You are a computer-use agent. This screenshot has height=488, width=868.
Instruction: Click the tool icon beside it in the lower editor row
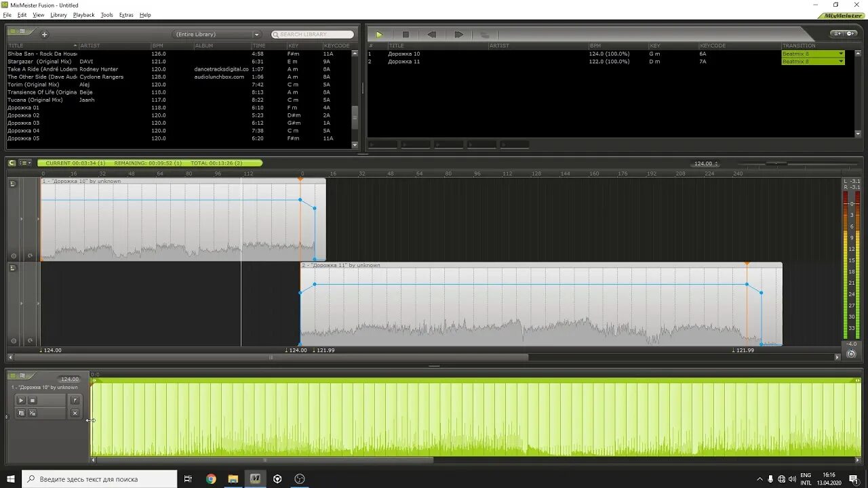coord(32,413)
